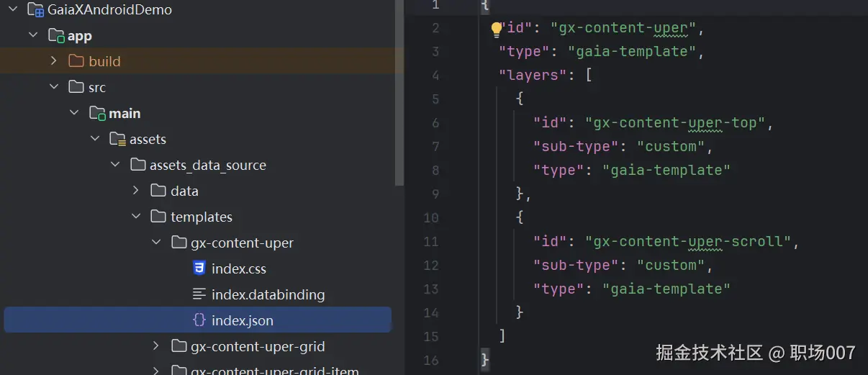Select the src folder name
The image size is (868, 375).
click(97, 88)
